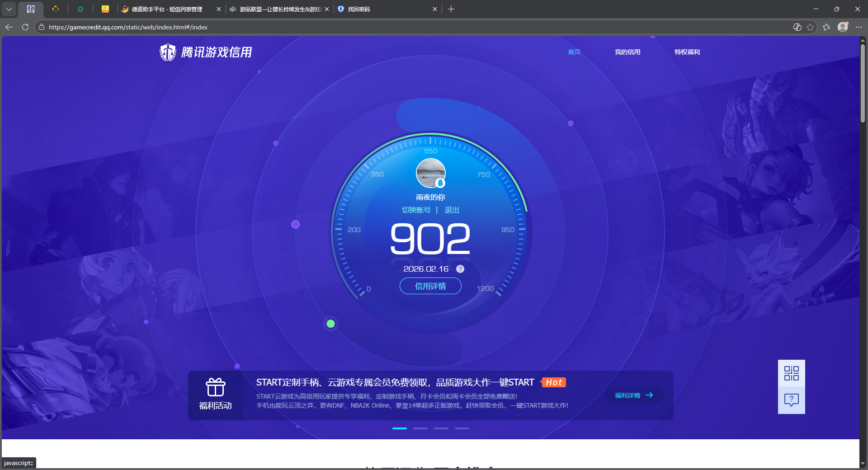Select the last carousel dot
The height and width of the screenshot is (470, 868).
(x=462, y=428)
